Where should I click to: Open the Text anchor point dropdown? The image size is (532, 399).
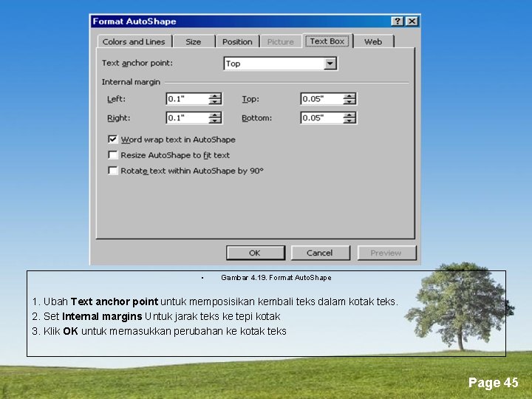[x=330, y=64]
